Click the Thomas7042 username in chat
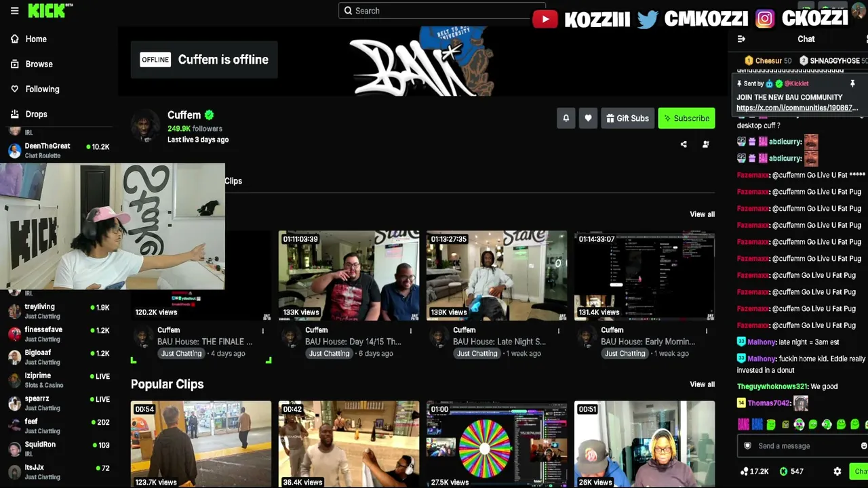 pyautogui.click(x=769, y=403)
